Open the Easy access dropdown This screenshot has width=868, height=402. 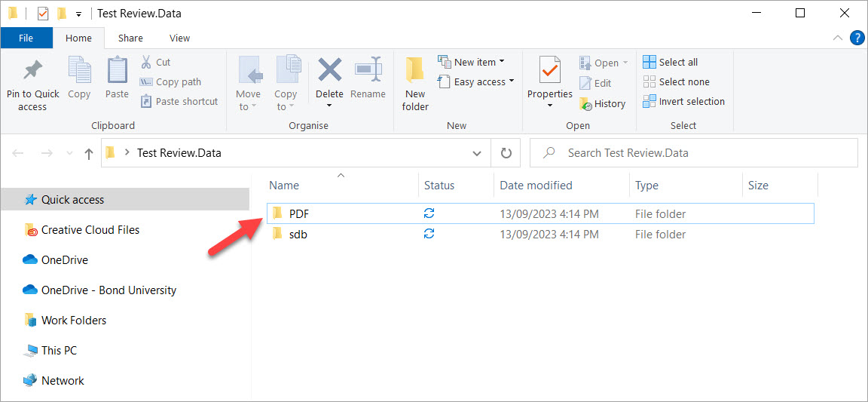476,82
